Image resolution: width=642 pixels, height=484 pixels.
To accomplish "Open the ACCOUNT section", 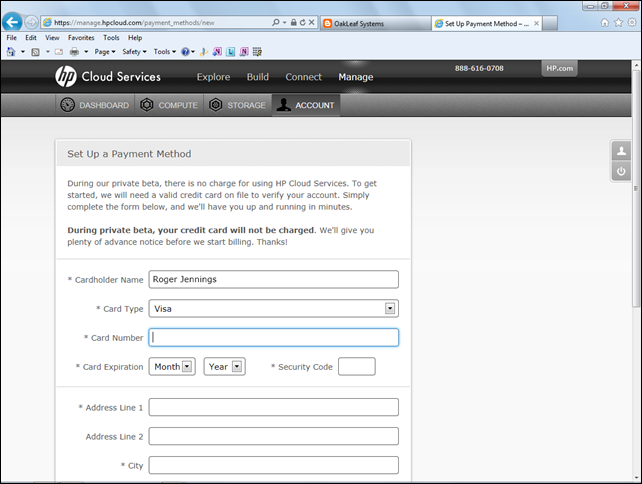I will (306, 105).
